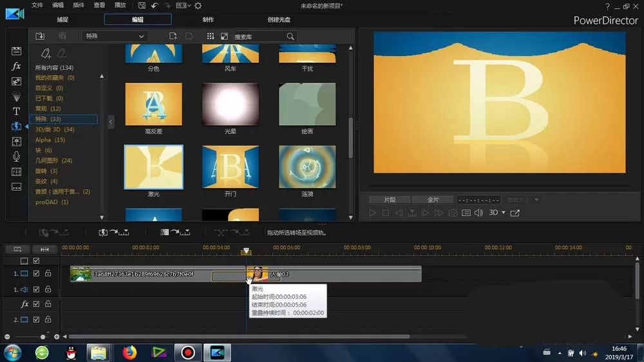644x362 pixels.
Task: Open the Voice-Over microphone room
Action: pos(16,157)
